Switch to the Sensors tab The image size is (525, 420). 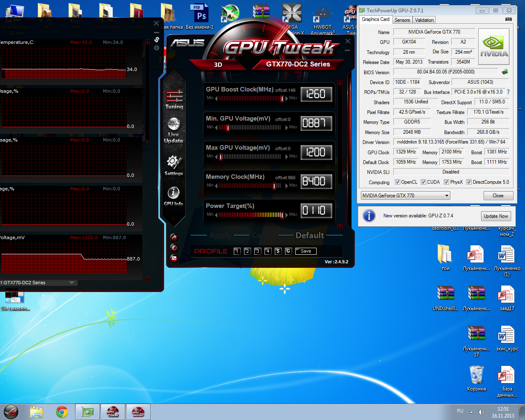[x=402, y=20]
